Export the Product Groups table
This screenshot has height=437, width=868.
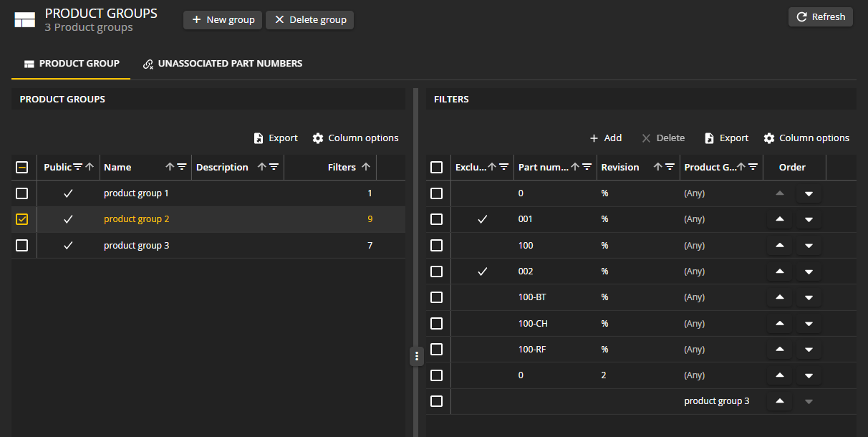(276, 138)
